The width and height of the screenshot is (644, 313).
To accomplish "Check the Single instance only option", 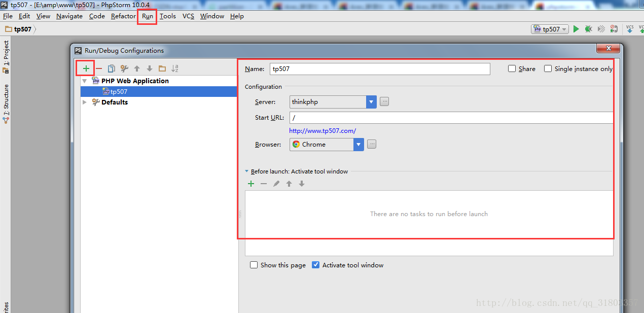I will coord(548,68).
